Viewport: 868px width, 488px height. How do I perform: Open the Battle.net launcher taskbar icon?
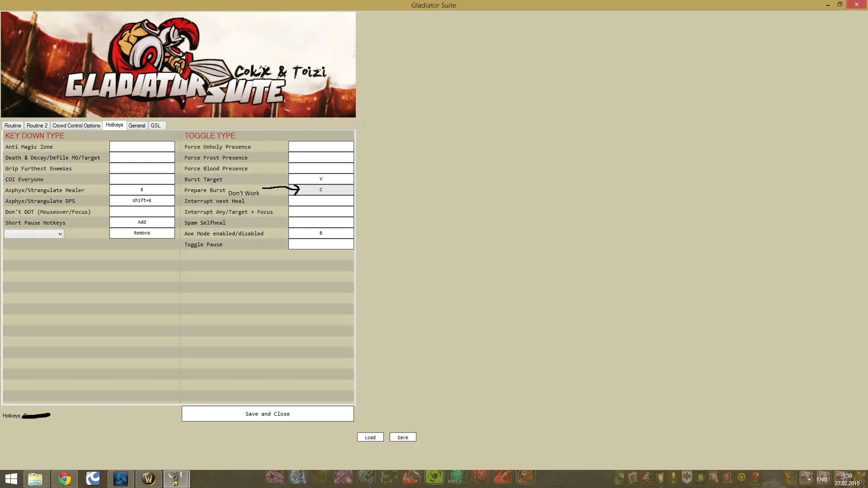(x=121, y=479)
